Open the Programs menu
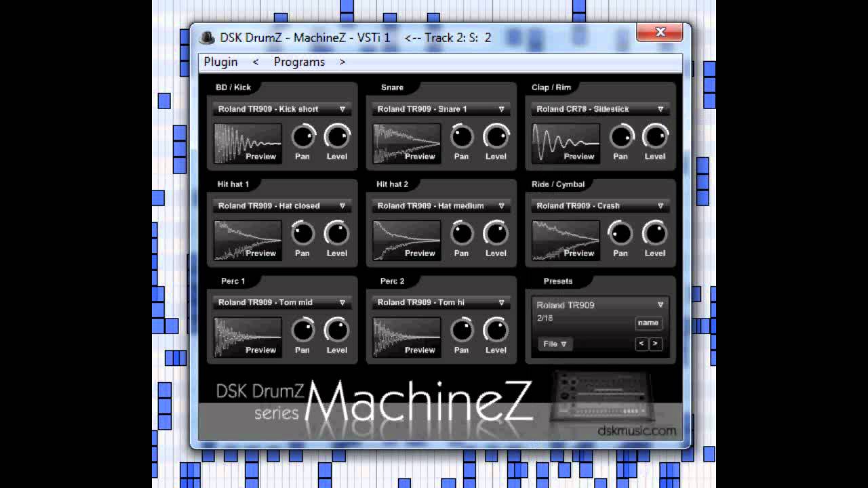868x488 pixels. (299, 62)
